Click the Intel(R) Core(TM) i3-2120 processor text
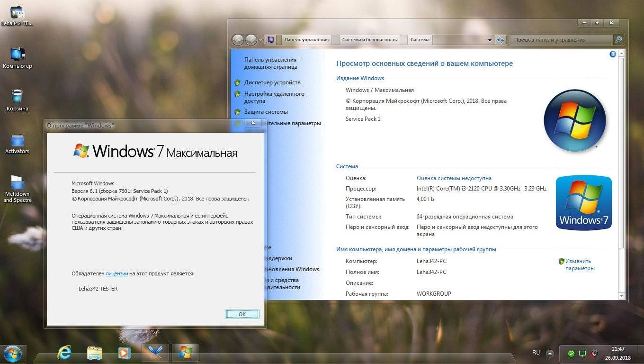Screen dimensions: 644x364 coord(482,189)
